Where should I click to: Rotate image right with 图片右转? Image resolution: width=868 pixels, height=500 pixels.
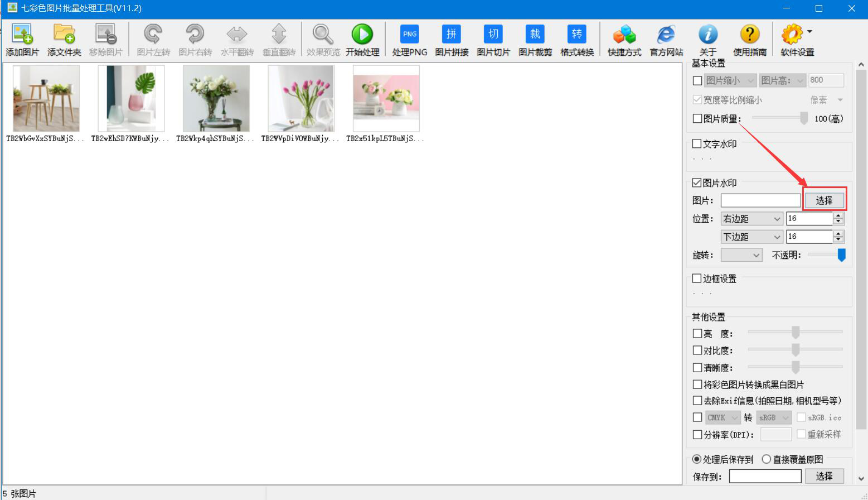[195, 40]
